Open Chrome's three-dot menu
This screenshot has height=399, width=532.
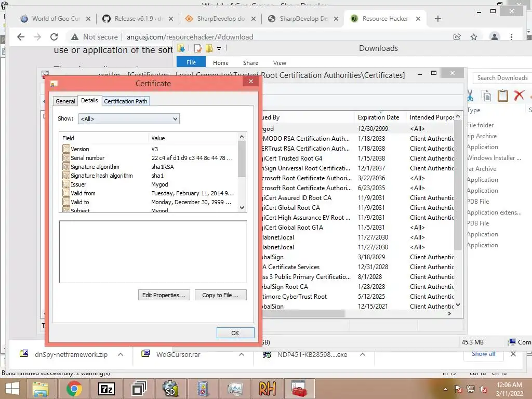(x=511, y=37)
